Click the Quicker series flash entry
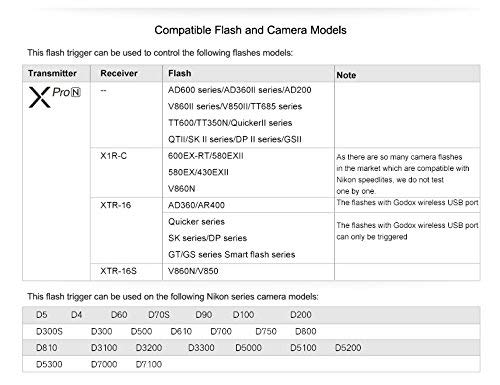 [x=196, y=222]
